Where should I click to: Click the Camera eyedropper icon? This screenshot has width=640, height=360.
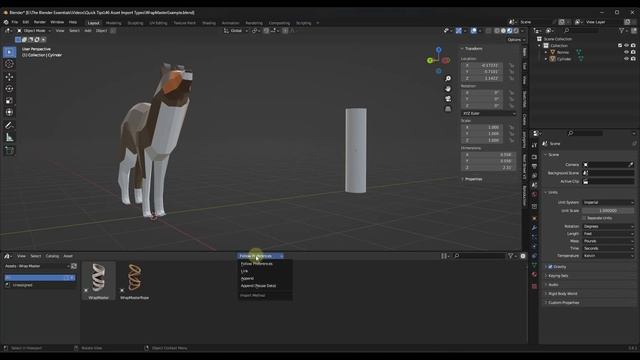click(631, 164)
